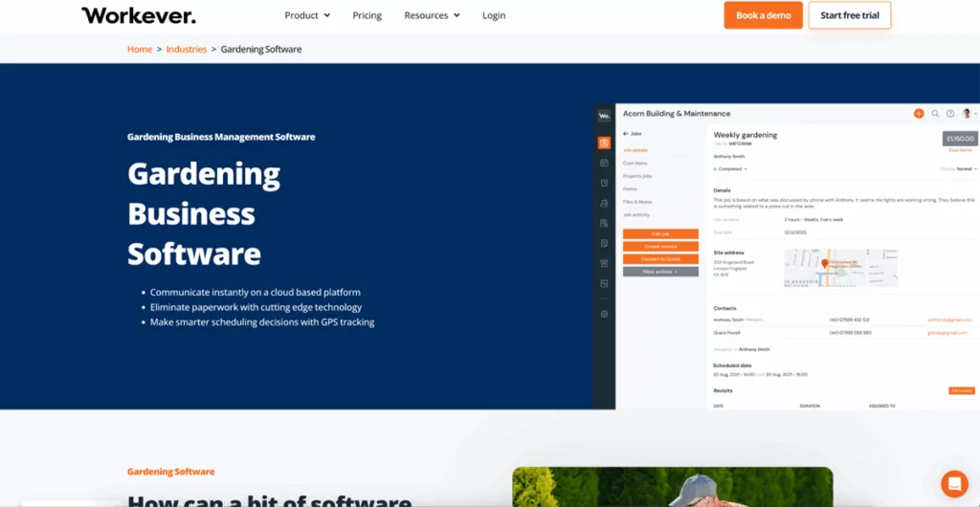
Task: Click the site address map thumbnail
Action: [x=840, y=268]
